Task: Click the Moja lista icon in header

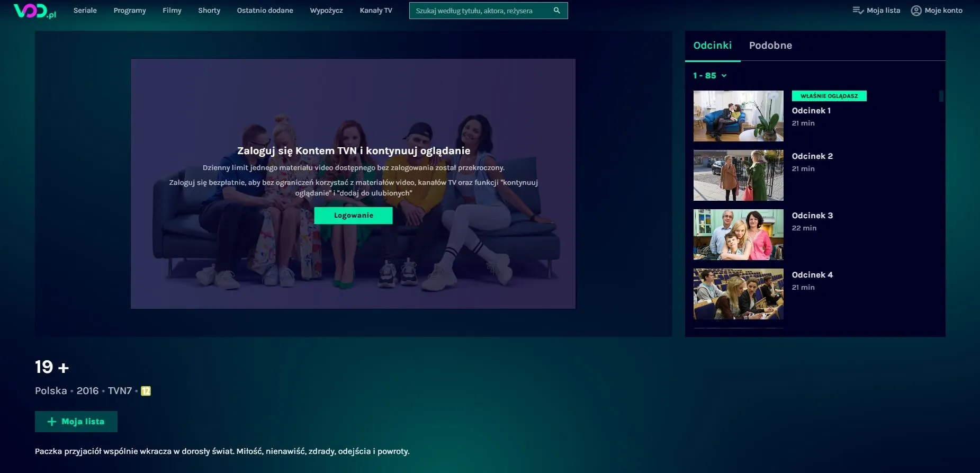Action: pos(858,11)
